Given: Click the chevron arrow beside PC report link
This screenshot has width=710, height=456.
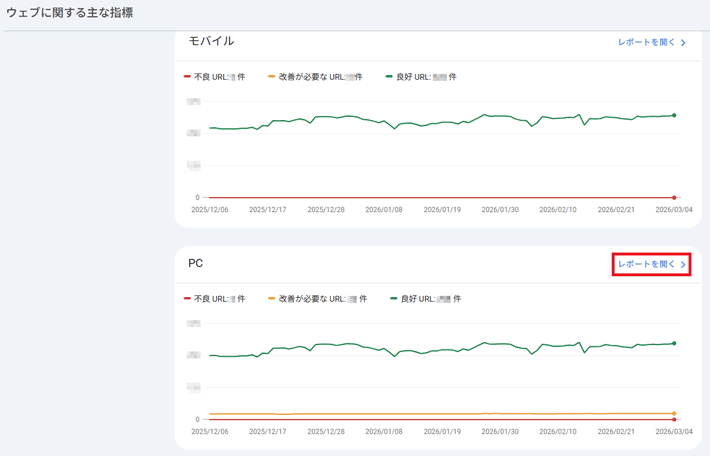Looking at the screenshot, I should pos(684,265).
